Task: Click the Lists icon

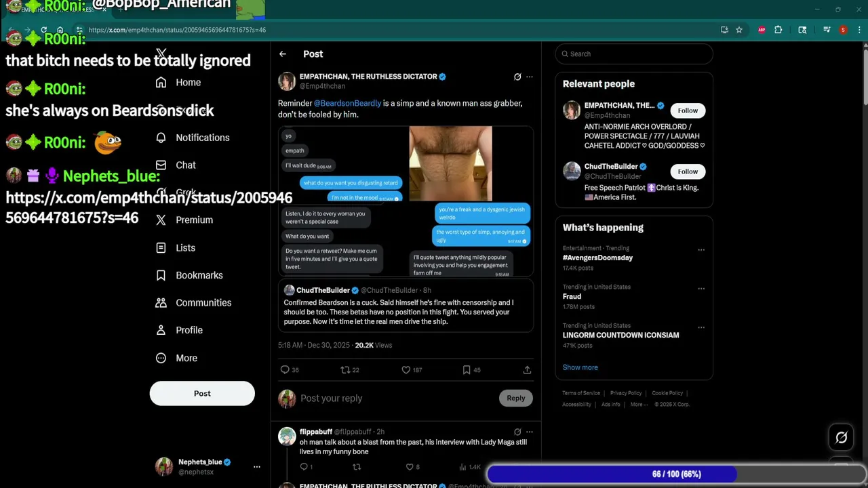Action: (161, 248)
